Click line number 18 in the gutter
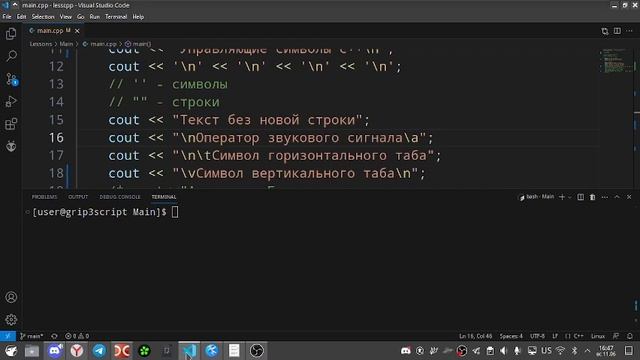 [56, 173]
